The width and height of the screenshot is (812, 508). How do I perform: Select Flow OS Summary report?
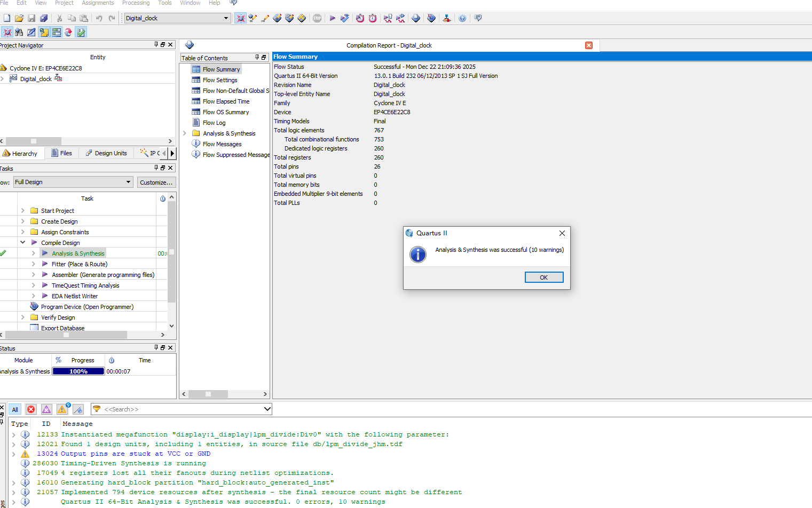point(226,112)
